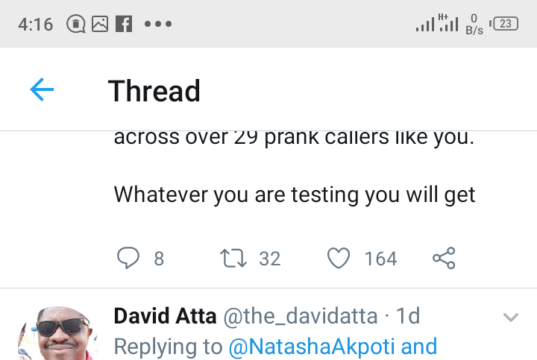Expand David Atta tweet options chevron
The image size is (537, 360).
coord(511,317)
